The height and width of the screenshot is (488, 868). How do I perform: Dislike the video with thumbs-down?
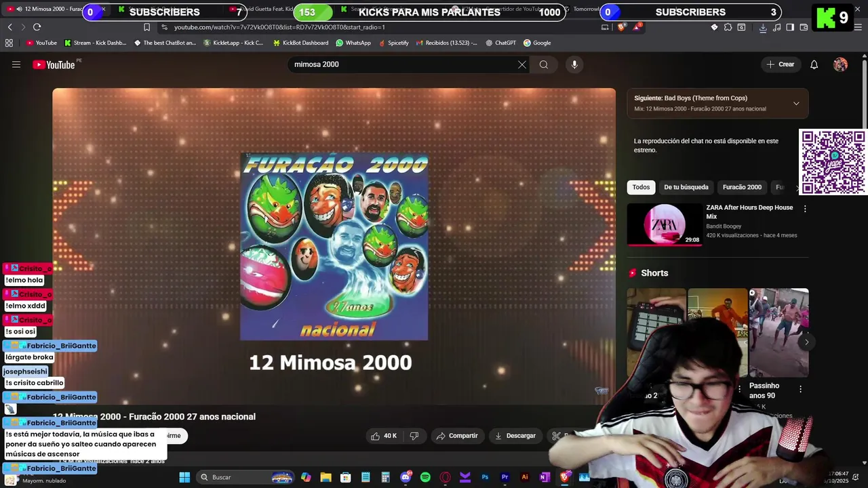tap(414, 436)
